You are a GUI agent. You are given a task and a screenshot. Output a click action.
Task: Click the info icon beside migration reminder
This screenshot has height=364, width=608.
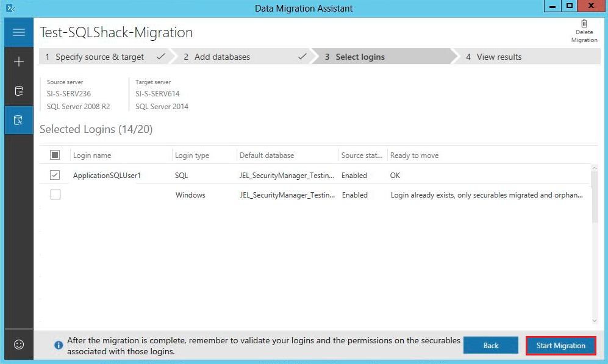[x=59, y=345]
